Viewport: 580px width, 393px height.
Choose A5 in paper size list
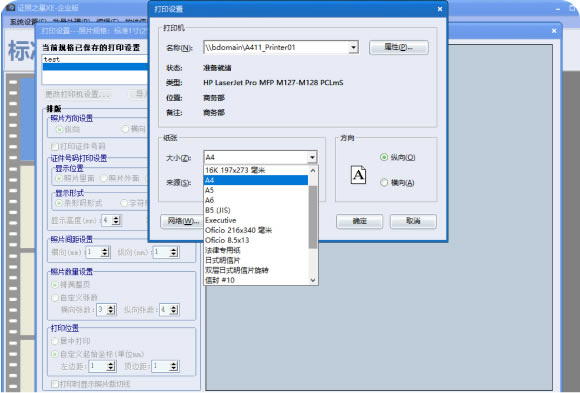tap(256, 190)
